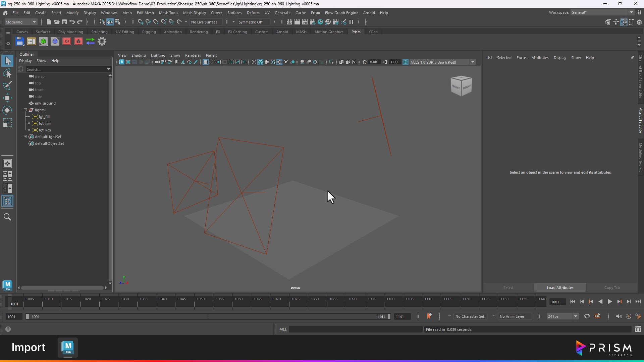Open the Lighting panel menu
The height and width of the screenshot is (362, 644).
tap(158, 55)
